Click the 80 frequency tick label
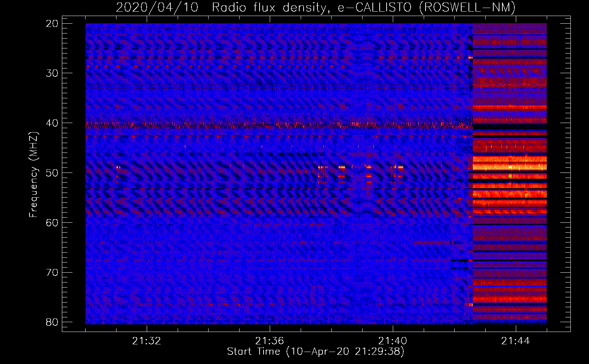 pos(52,322)
